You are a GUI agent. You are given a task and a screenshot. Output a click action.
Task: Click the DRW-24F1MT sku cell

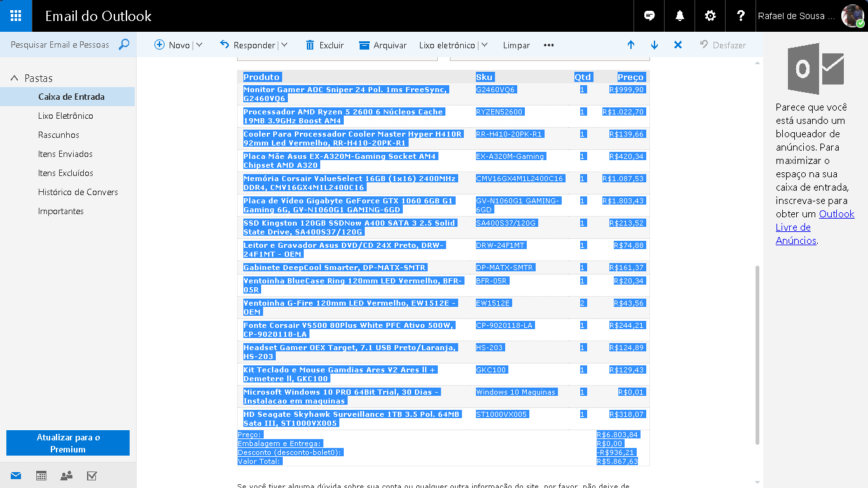tap(501, 245)
